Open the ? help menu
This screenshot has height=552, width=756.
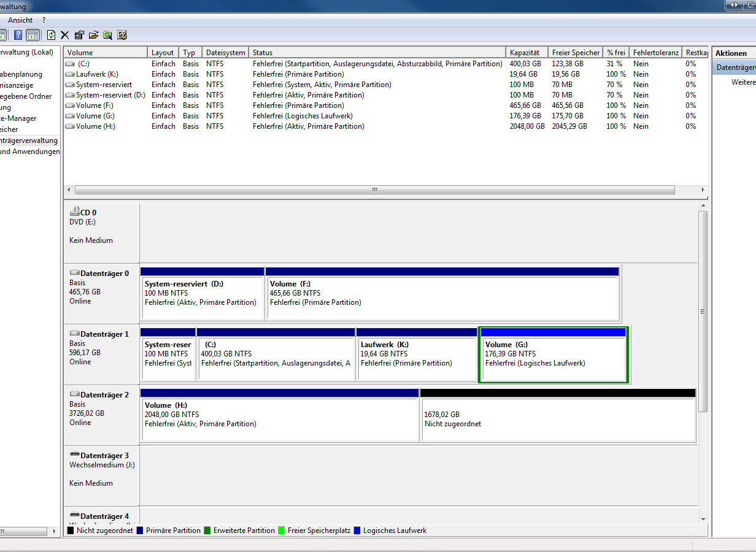(x=44, y=20)
